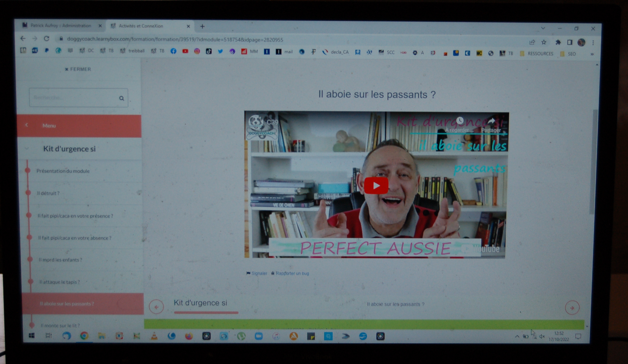Open the DC bookmark
Image resolution: width=628 pixels, height=364 pixels.
(x=87, y=50)
